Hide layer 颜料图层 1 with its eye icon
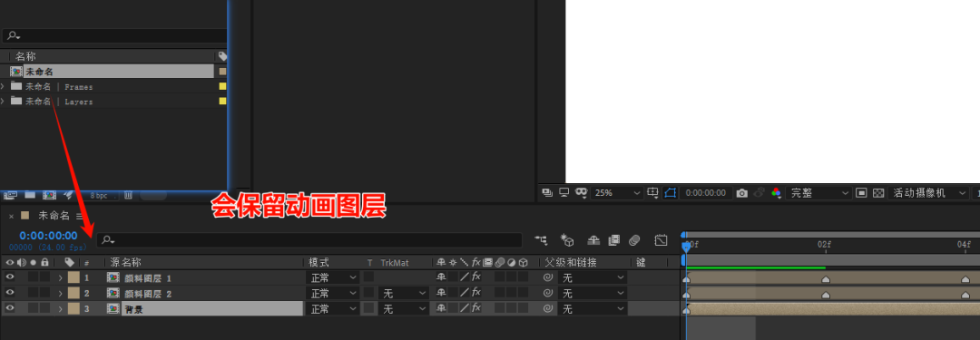The image size is (980, 340). 10,277
